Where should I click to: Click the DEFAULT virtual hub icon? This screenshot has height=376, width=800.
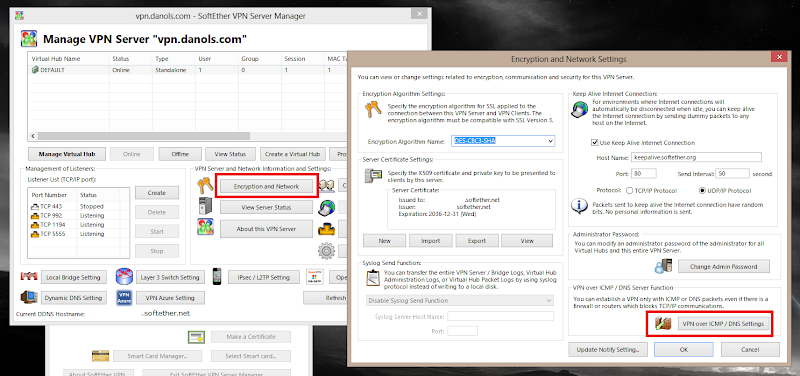tap(35, 70)
